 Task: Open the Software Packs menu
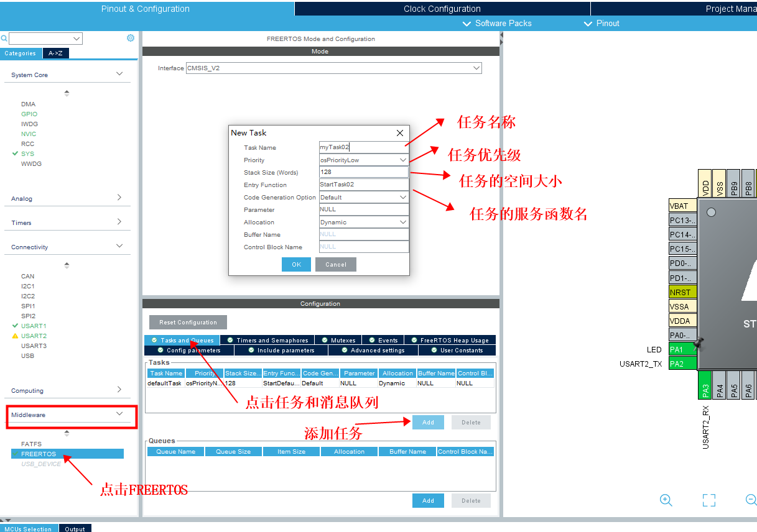tap(498, 24)
